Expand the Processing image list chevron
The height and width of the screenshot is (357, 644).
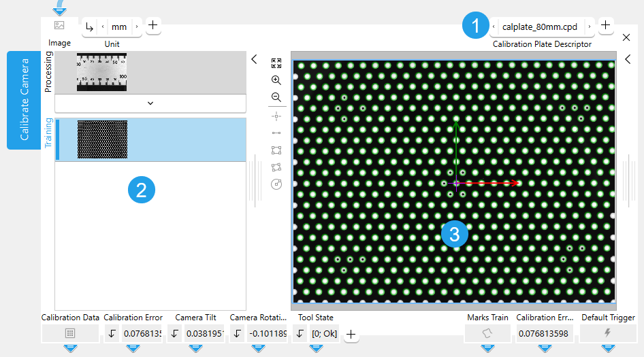(150, 103)
